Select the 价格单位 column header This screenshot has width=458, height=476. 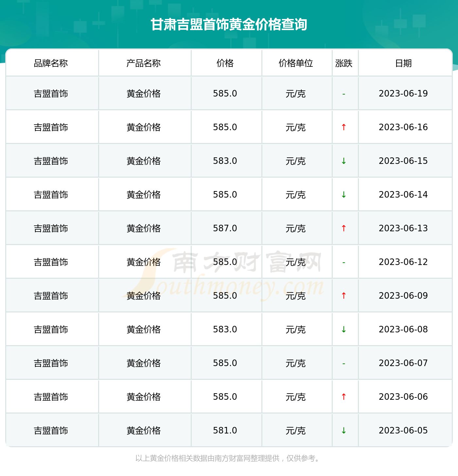click(x=296, y=63)
